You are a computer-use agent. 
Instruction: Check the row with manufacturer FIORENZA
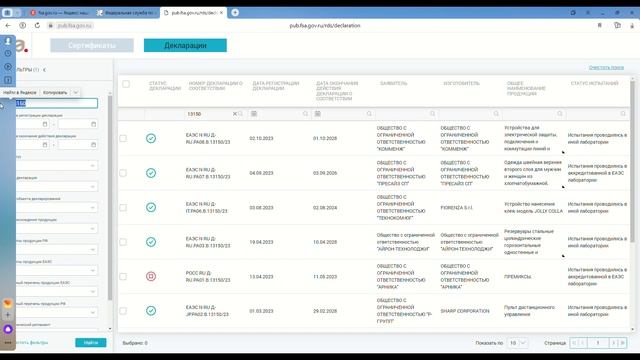[x=123, y=207]
